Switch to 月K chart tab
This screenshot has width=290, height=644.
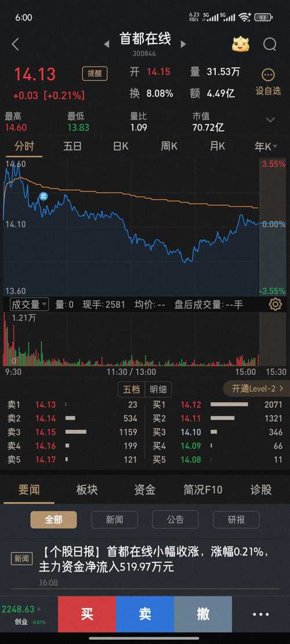tap(217, 146)
